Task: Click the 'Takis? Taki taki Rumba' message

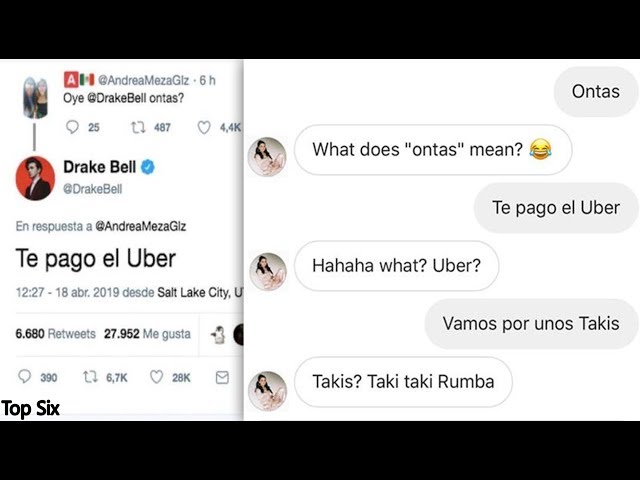Action: tap(403, 382)
